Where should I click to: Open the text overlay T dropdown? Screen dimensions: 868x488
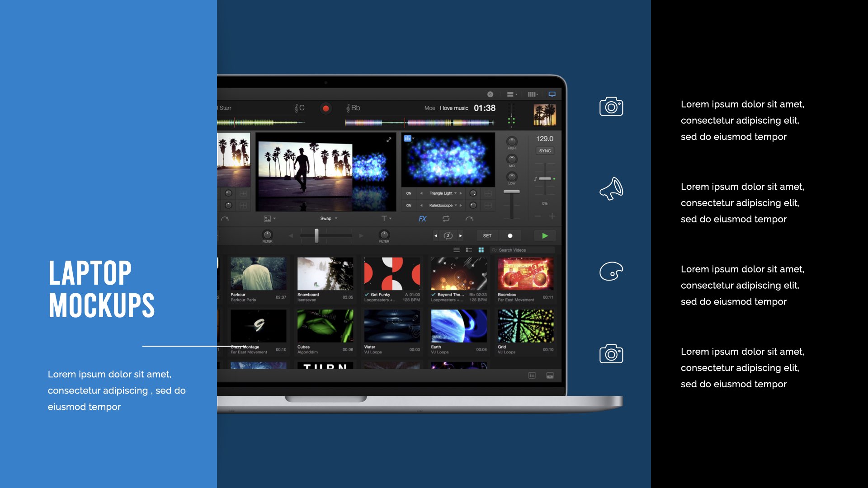[386, 219]
